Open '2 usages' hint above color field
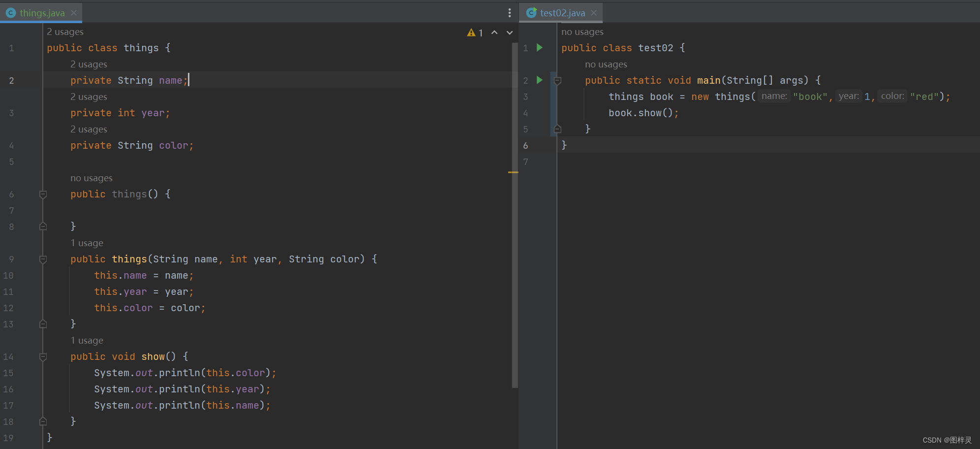980x449 pixels. pyautogui.click(x=89, y=129)
